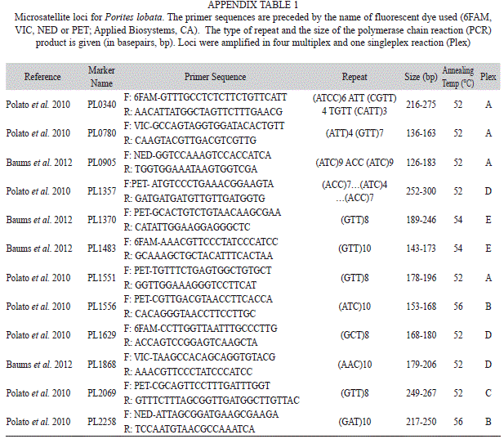Select repeat motif (GTT)10

pos(355,249)
